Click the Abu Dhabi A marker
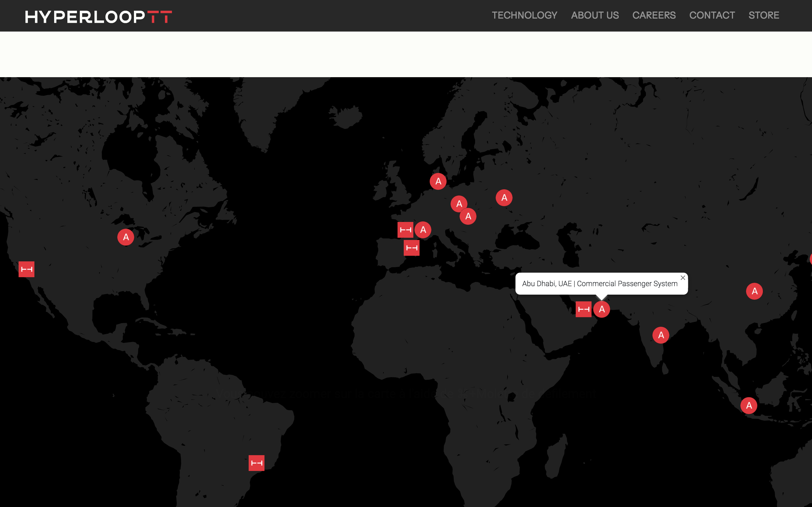 click(x=602, y=309)
